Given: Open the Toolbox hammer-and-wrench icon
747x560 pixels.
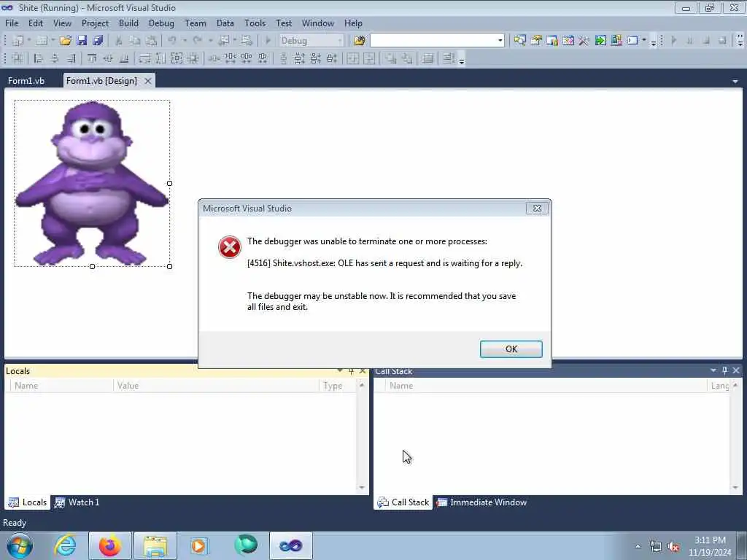Looking at the screenshot, I should click(584, 41).
